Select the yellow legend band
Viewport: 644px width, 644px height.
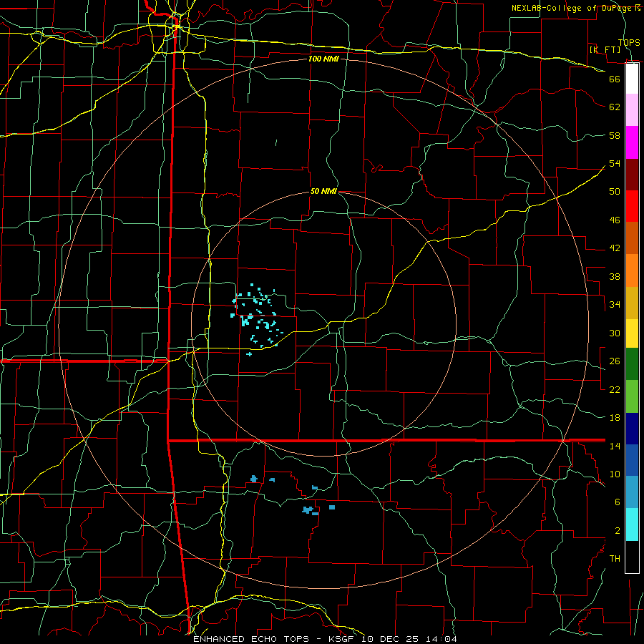[632, 333]
